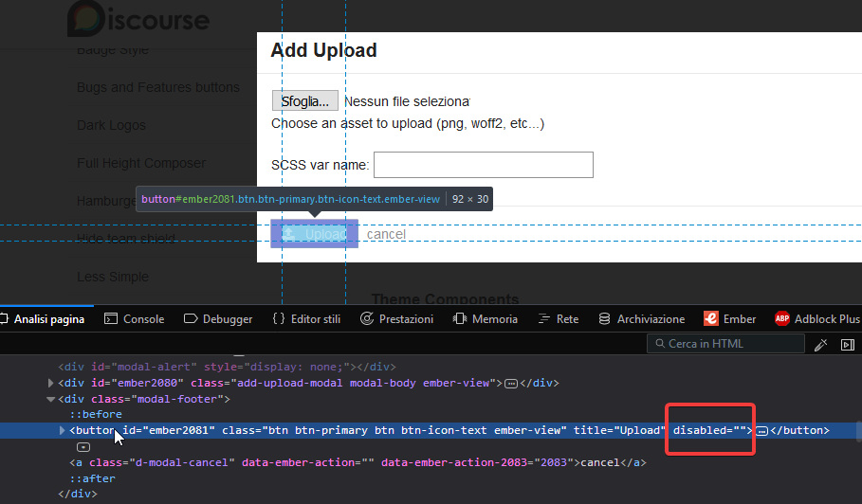Click the Discourse logo
The width and height of the screenshot is (862, 504).
point(138,20)
